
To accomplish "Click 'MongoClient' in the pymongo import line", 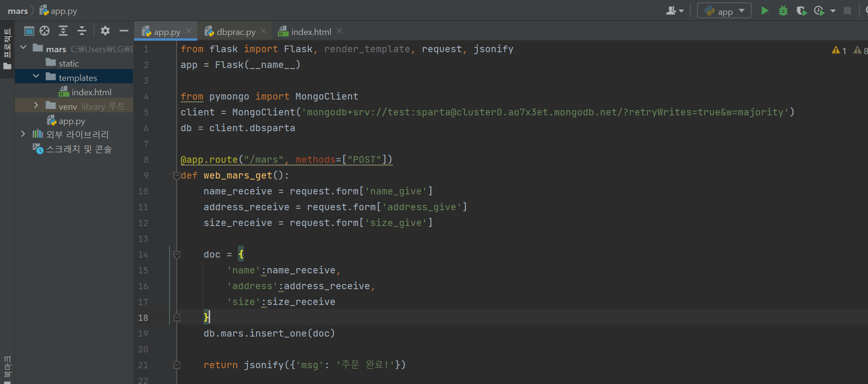I will click(327, 97).
